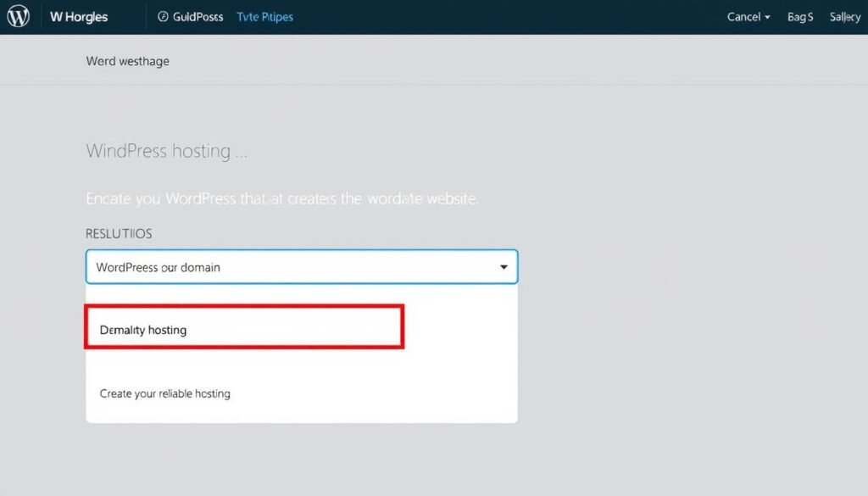Click the Cancel dropdown caret icon
This screenshot has height=496, width=868.
[x=765, y=16]
